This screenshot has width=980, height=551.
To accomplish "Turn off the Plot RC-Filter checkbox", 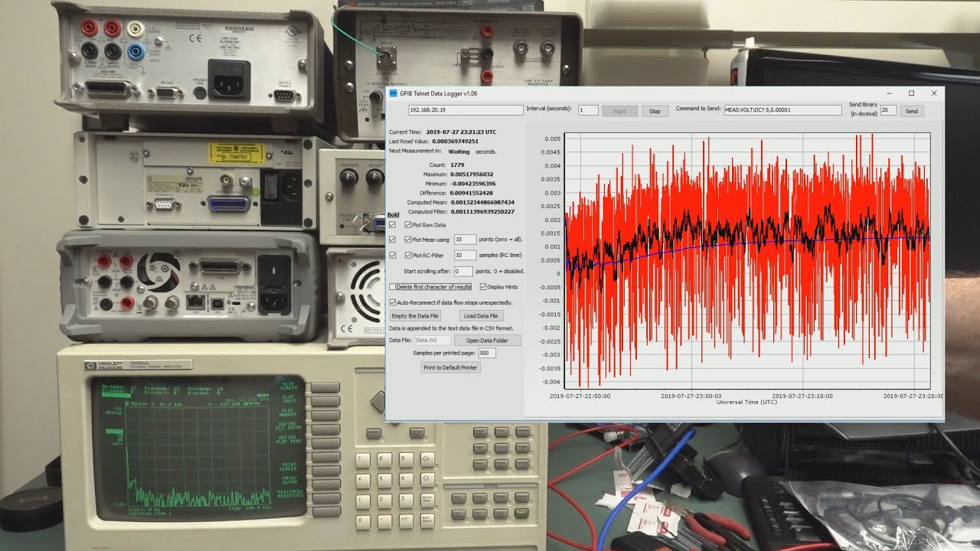I will pos(407,256).
